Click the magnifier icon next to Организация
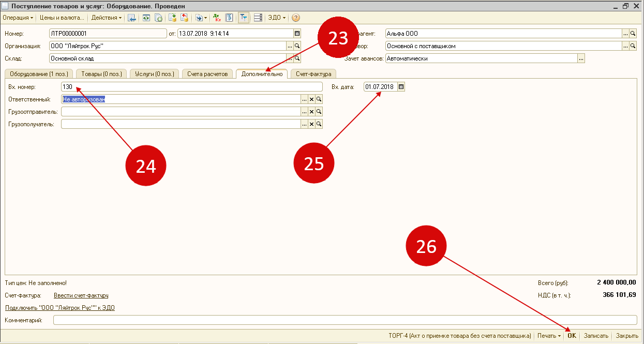The width and height of the screenshot is (644, 344). point(297,46)
